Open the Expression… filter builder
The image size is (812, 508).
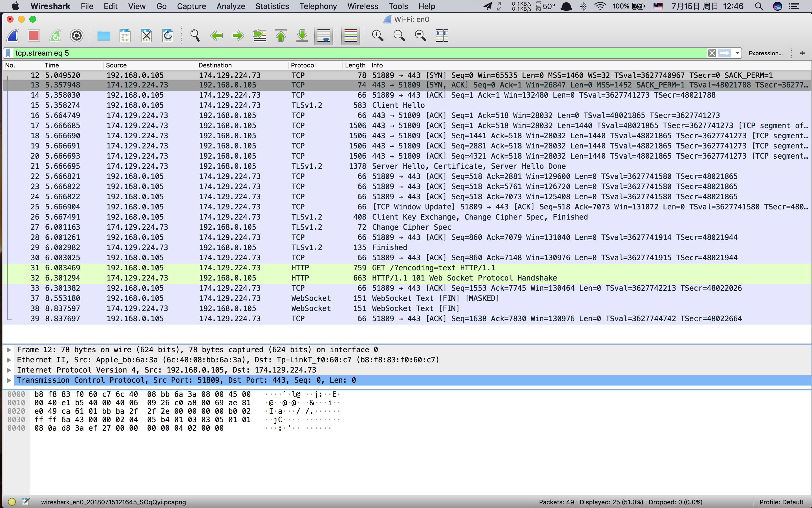pyautogui.click(x=765, y=53)
